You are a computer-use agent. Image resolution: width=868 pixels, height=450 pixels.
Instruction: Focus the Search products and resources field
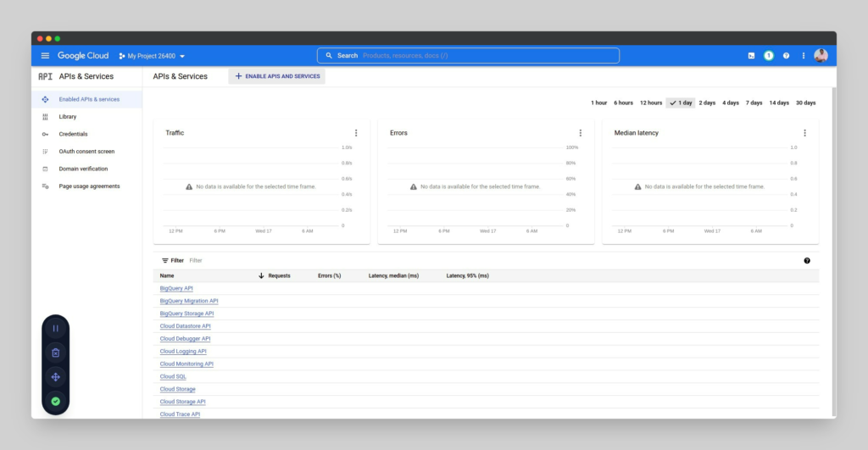click(468, 55)
